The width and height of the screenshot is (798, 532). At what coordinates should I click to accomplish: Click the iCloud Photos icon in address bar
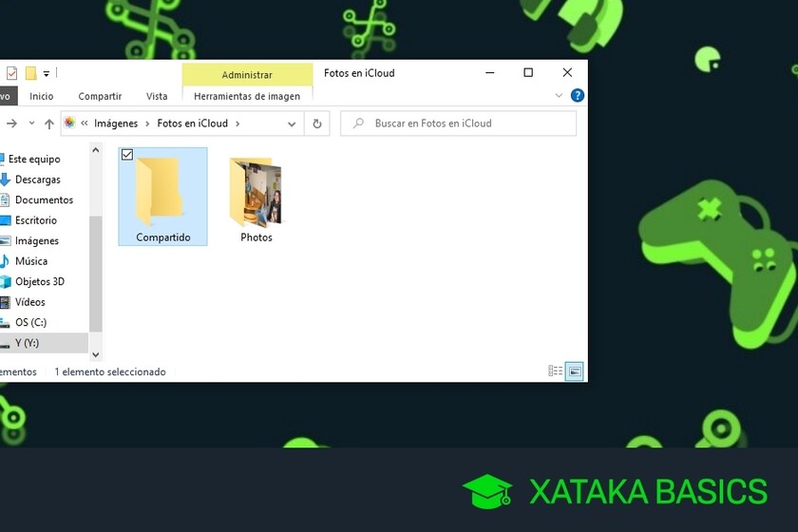(69, 123)
